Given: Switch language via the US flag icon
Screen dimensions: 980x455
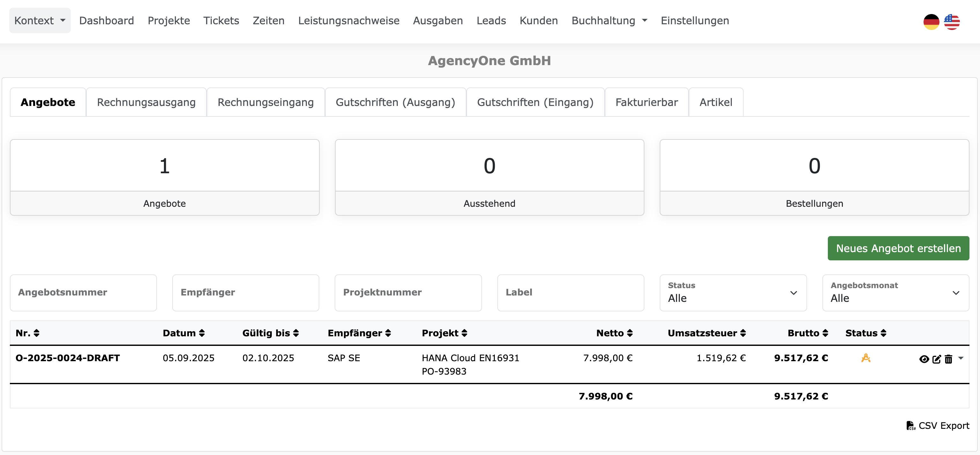Looking at the screenshot, I should pos(952,22).
